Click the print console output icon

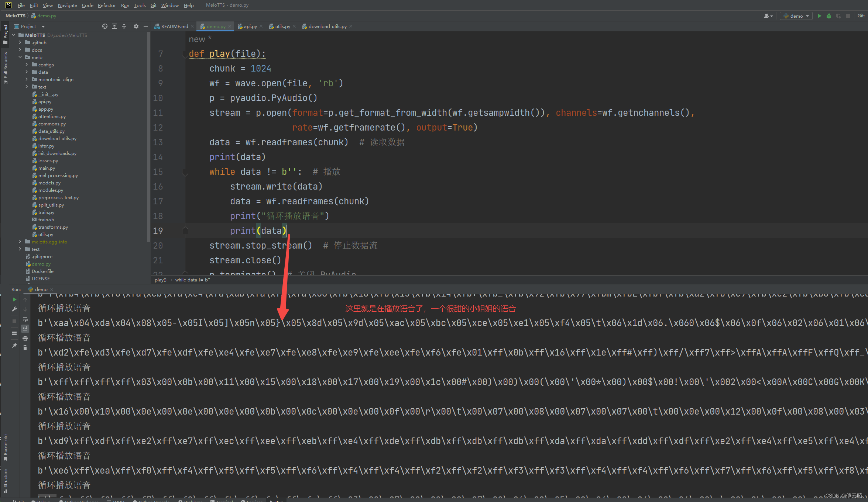(x=25, y=338)
